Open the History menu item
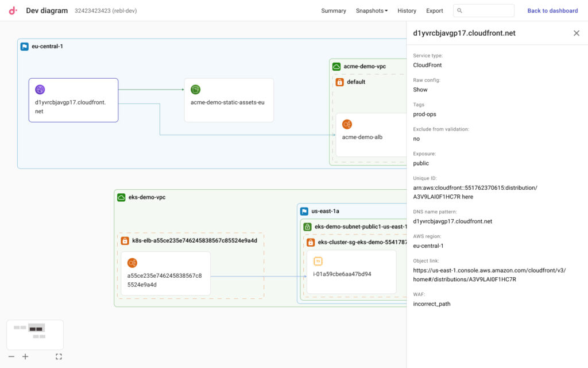 407,11
